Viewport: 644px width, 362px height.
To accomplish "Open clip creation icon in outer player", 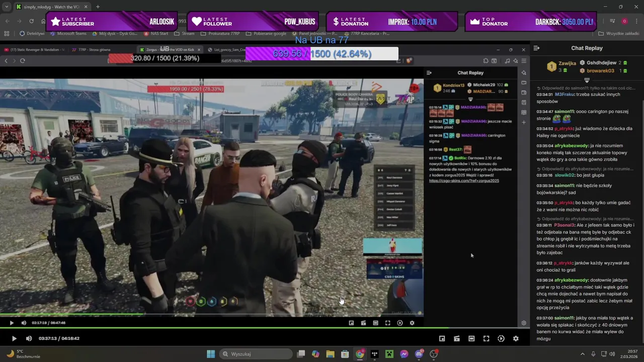I will click(456, 338).
